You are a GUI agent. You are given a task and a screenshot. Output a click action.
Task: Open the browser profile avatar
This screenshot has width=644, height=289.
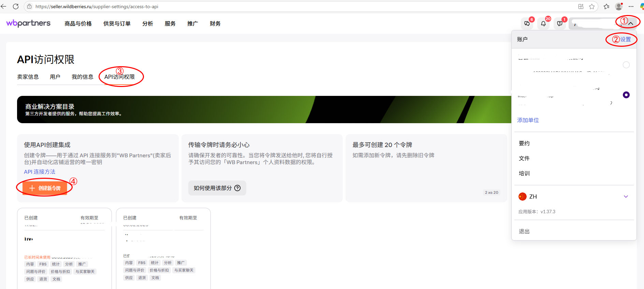619,6
